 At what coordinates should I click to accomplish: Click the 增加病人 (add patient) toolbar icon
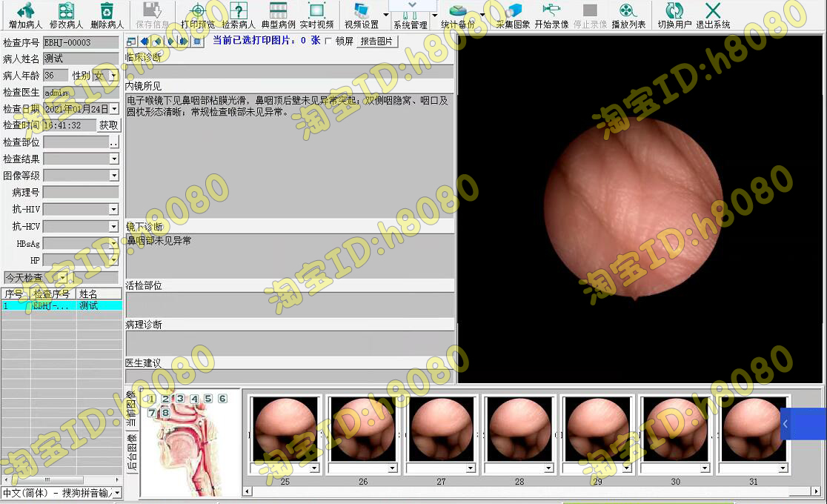[x=24, y=15]
